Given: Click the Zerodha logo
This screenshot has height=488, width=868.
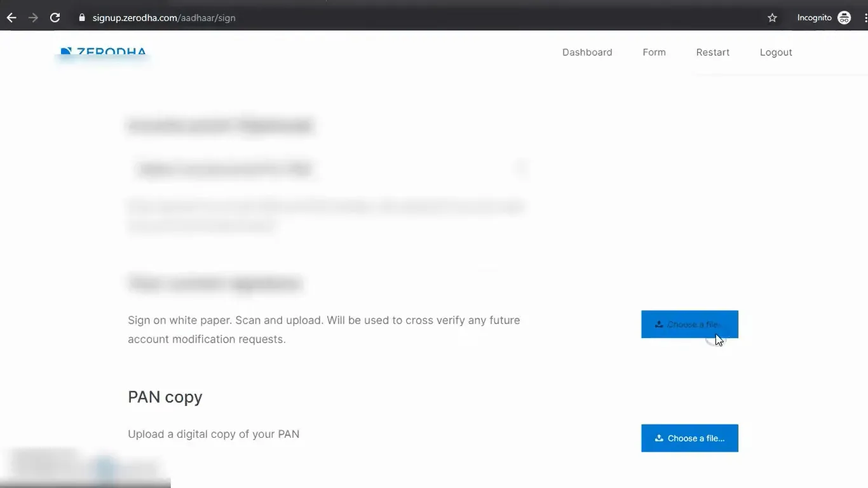Looking at the screenshot, I should point(104,53).
